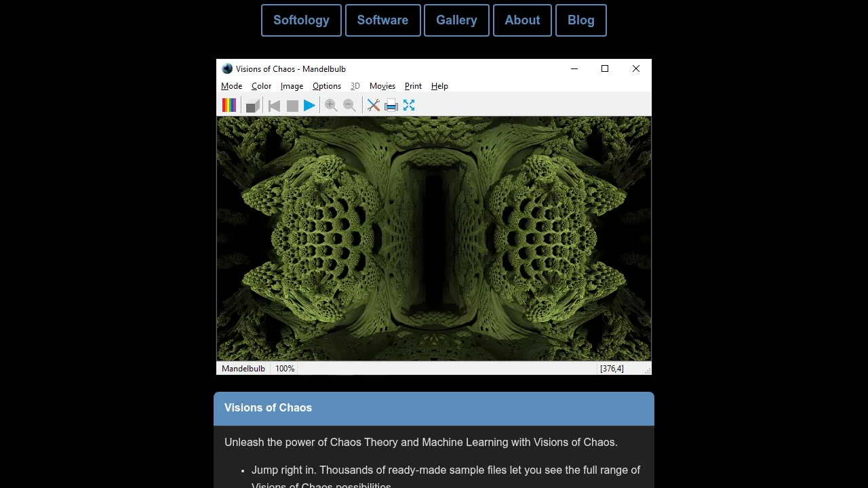
Task: Open the Blog page link
Action: (581, 20)
